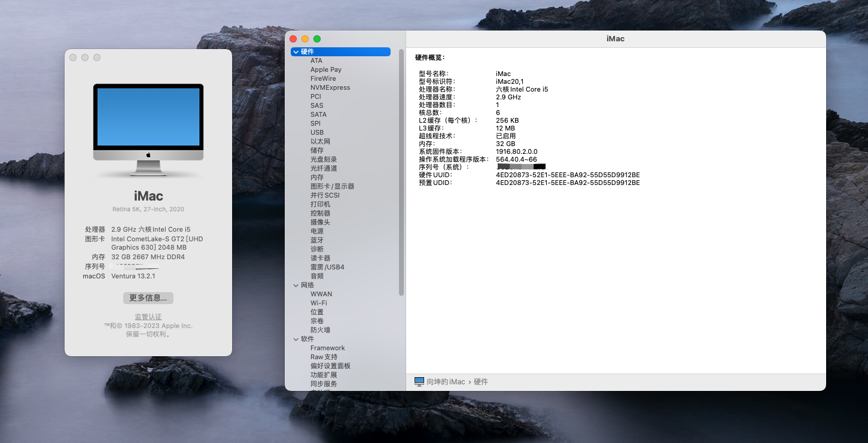Open 控制器 entry
The height and width of the screenshot is (443, 868).
tap(320, 213)
